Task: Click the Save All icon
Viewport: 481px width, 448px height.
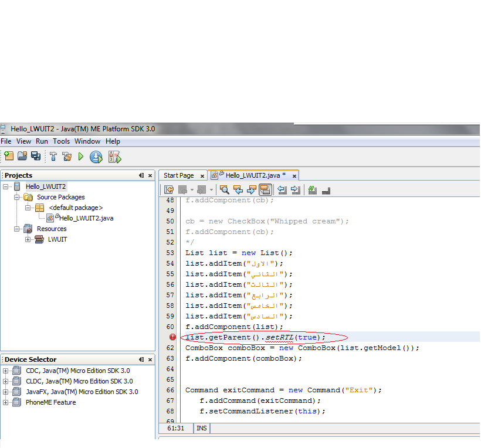Action: tap(36, 157)
